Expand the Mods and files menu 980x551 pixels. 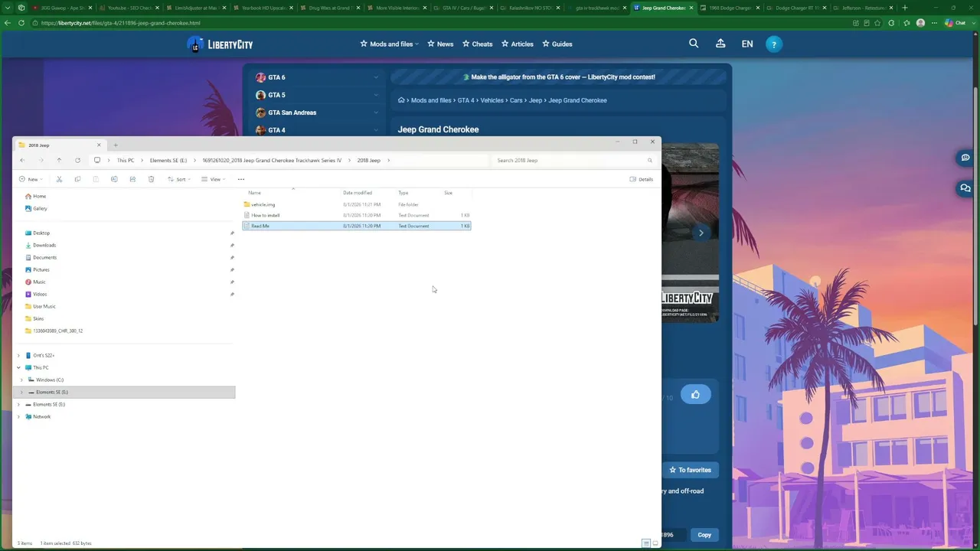pyautogui.click(x=389, y=44)
